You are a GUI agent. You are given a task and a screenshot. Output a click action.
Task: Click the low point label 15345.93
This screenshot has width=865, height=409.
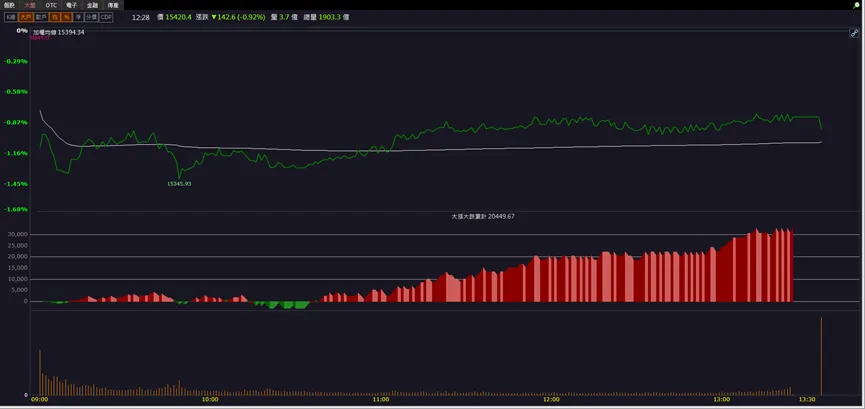(179, 183)
